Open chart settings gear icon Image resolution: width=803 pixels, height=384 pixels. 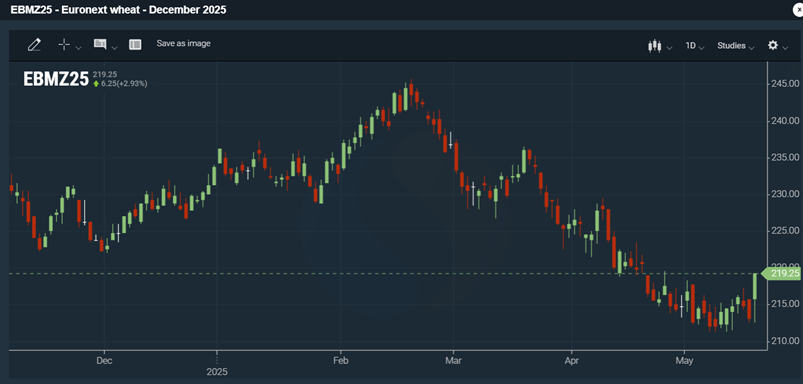(x=773, y=45)
